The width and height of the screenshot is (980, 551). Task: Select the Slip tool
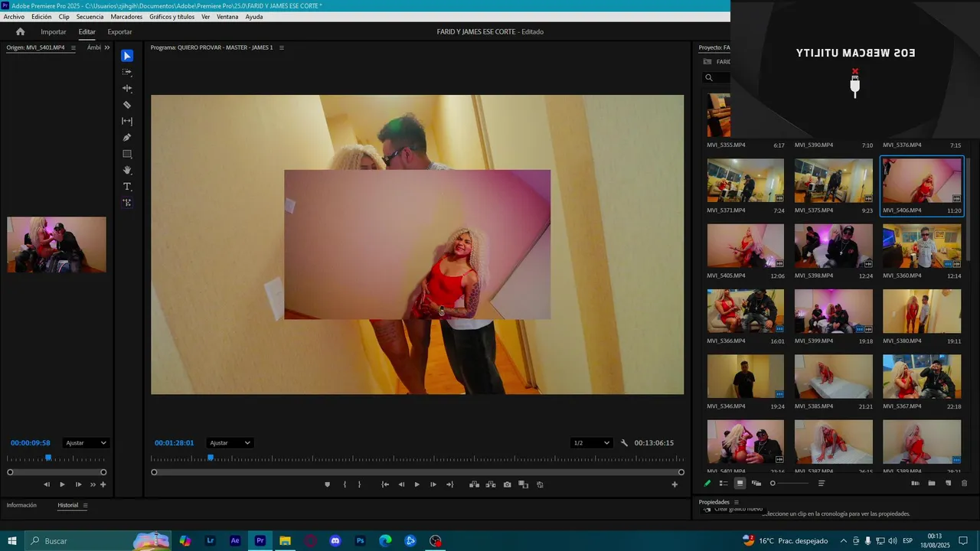click(127, 121)
